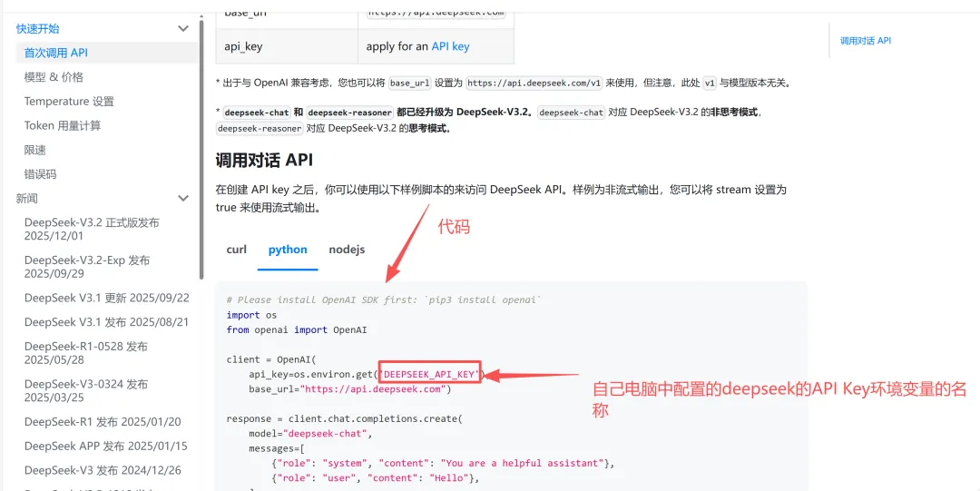Image resolution: width=980 pixels, height=491 pixels.
Task: Click the 调用对话 API section heading
Action: (264, 160)
